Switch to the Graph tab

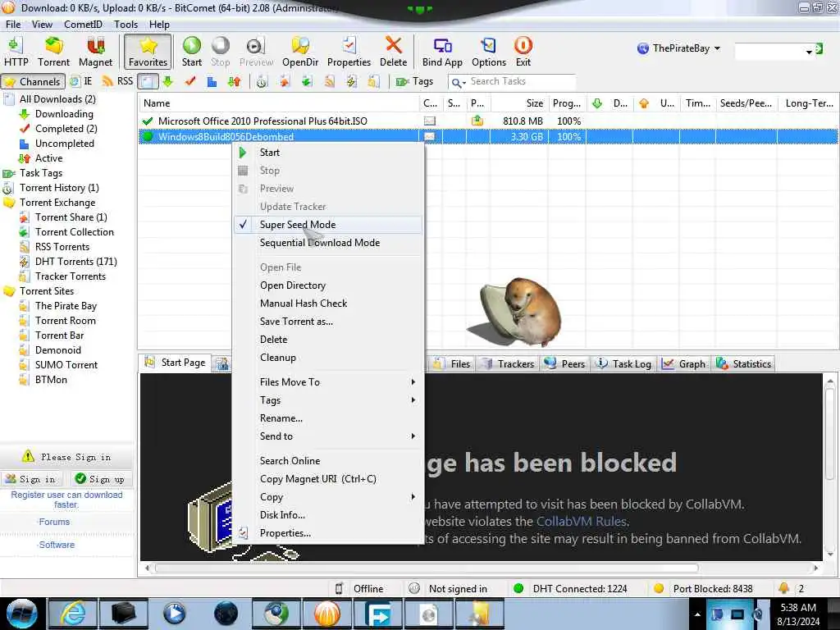coord(683,363)
